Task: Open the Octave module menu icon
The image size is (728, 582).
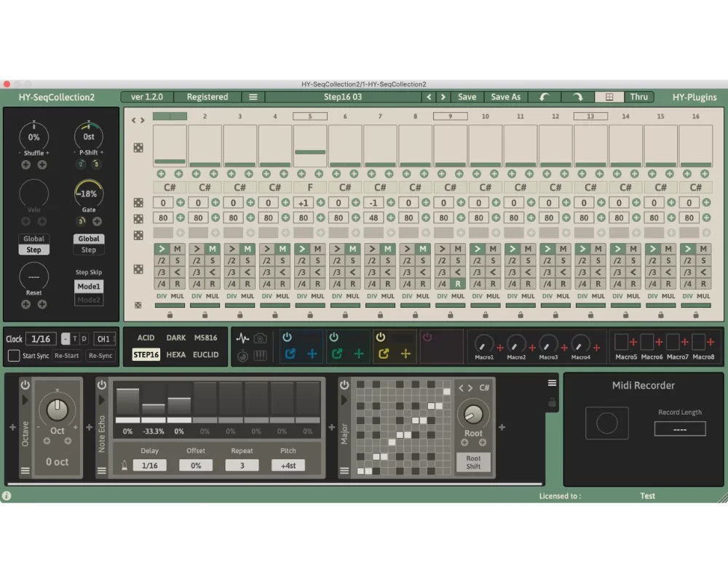Action: pos(25,471)
